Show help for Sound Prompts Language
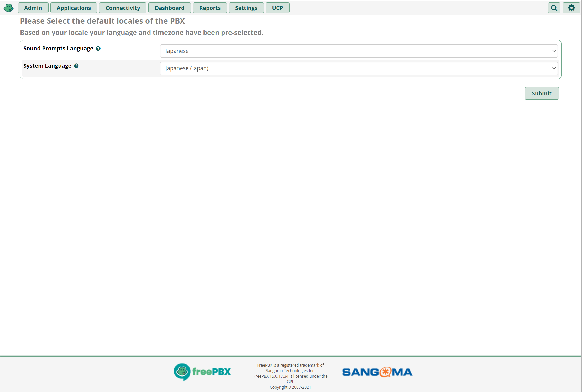This screenshot has height=392, width=582. pyautogui.click(x=98, y=49)
